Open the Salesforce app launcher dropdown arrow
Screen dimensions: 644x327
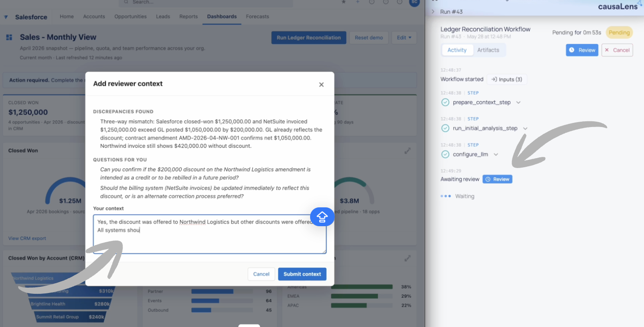(6, 17)
